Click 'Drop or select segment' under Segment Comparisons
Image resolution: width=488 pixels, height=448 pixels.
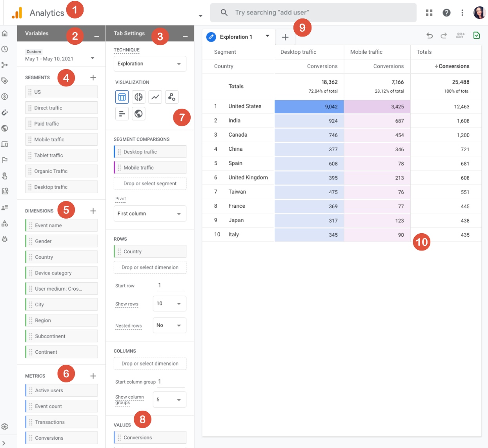point(150,183)
